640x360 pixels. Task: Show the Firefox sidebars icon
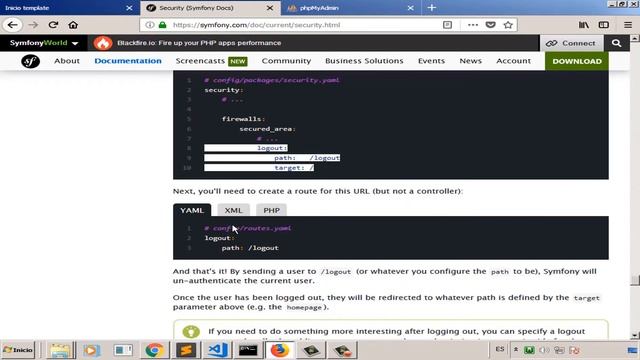(604, 25)
